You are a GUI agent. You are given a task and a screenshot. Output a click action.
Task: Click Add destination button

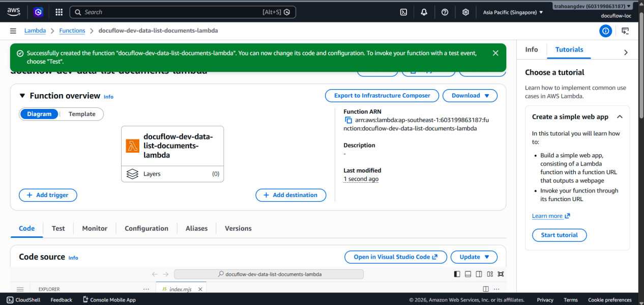coord(291,195)
